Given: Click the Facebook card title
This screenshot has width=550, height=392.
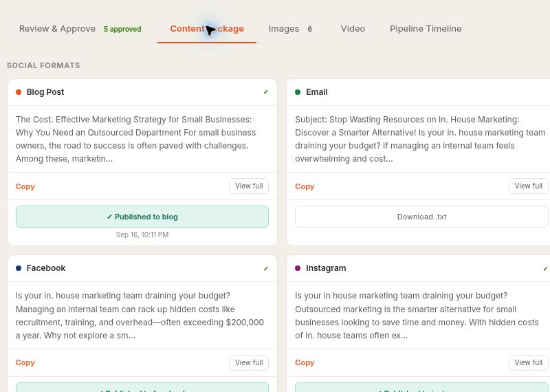Looking at the screenshot, I should 46,268.
